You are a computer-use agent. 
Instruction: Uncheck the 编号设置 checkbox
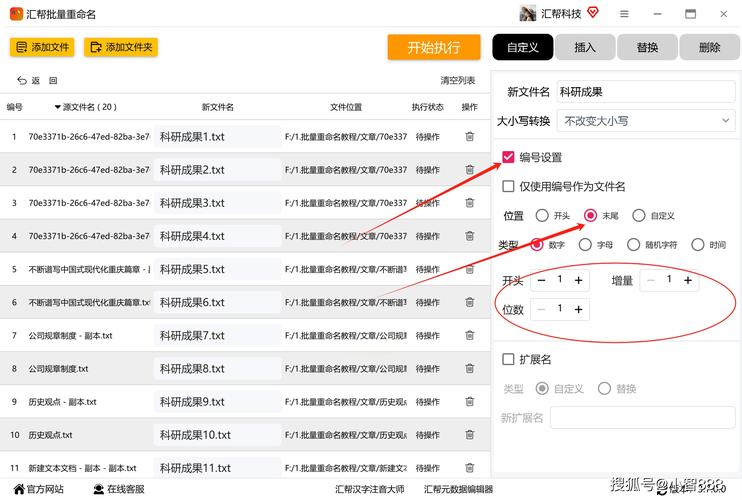pos(508,157)
